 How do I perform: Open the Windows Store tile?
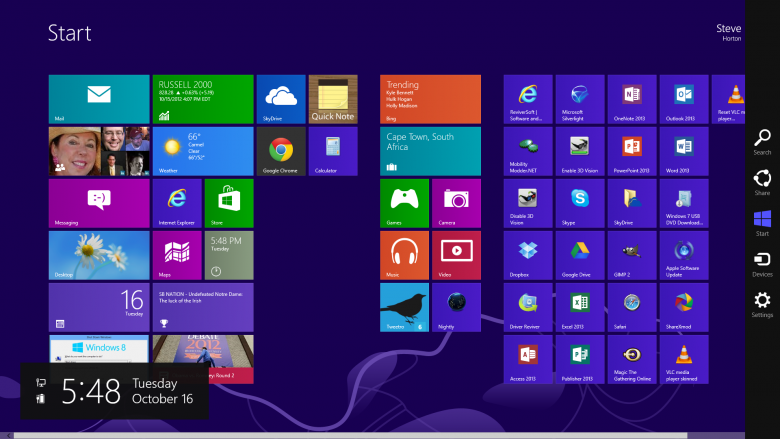point(229,203)
